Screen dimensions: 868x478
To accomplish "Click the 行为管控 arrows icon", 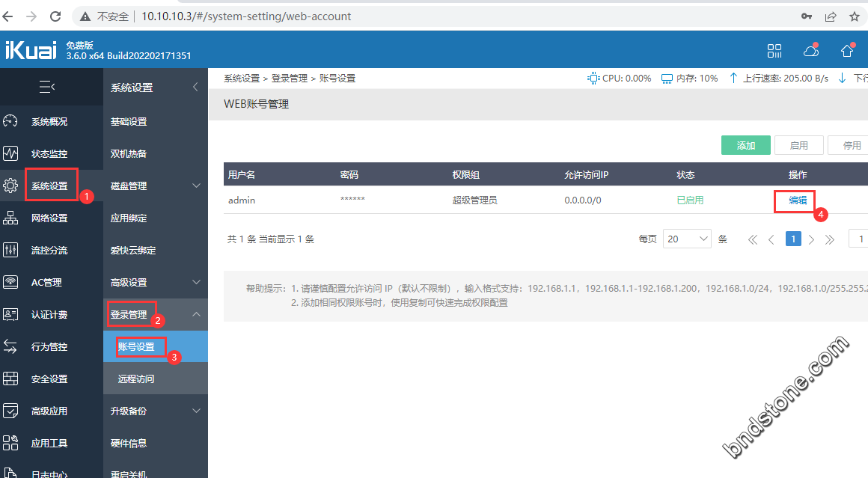I will (10, 346).
